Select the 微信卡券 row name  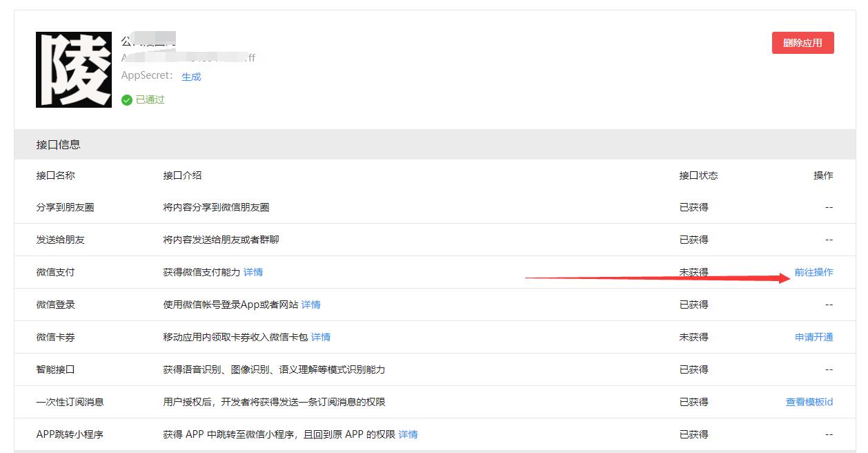click(56, 337)
